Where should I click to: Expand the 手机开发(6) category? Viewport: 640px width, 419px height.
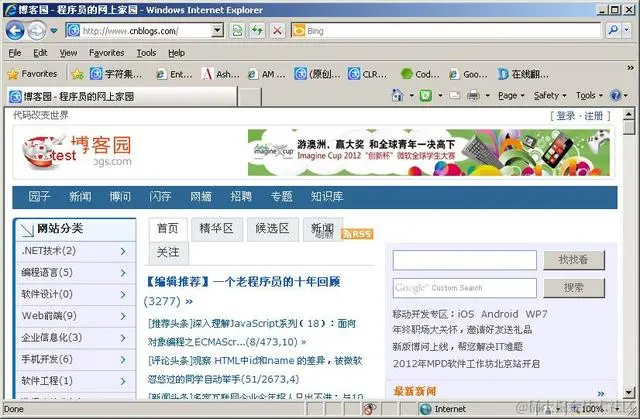[x=76, y=359]
